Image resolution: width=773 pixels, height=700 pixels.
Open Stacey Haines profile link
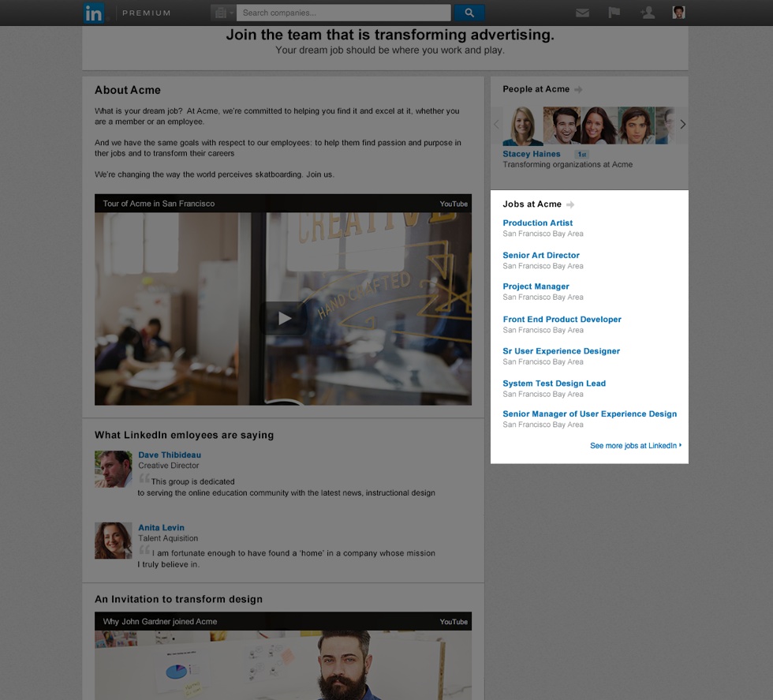click(x=532, y=154)
